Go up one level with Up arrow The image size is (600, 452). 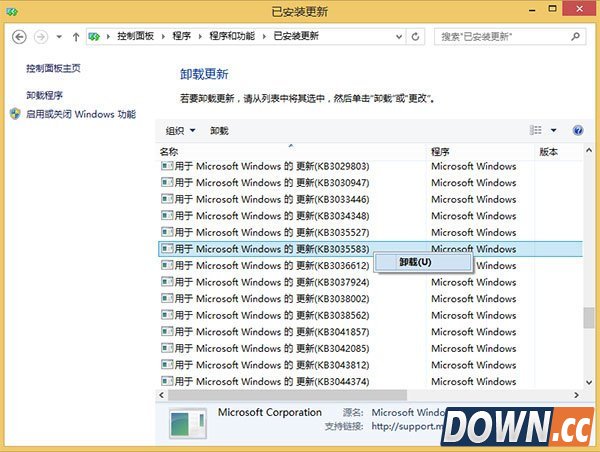tap(76, 37)
